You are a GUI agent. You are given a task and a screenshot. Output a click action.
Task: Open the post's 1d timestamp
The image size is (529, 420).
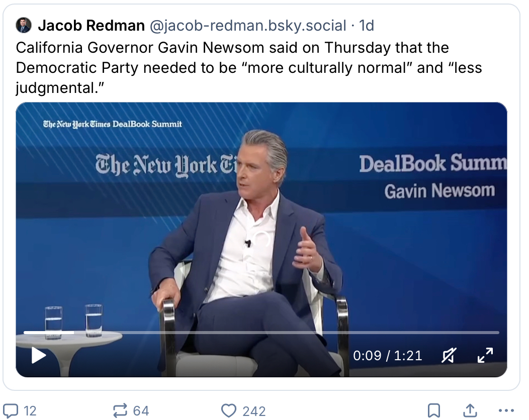[366, 25]
